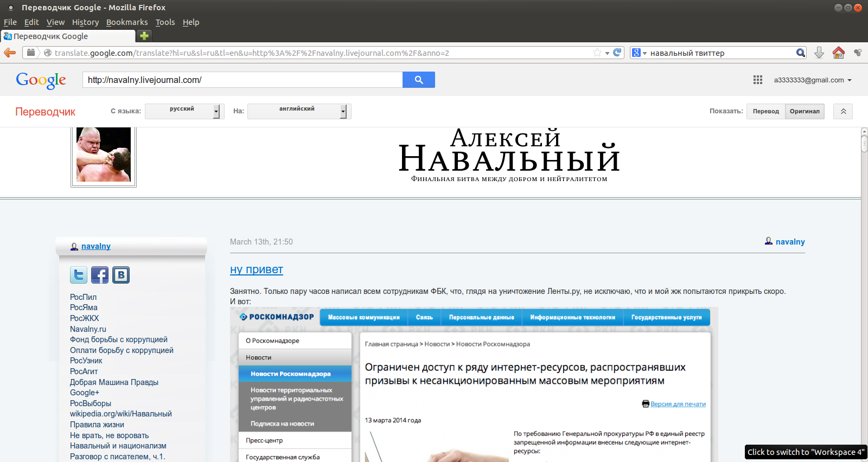This screenshot has height=462, width=868.
Task: Open the Help menu
Action: pyautogui.click(x=191, y=22)
